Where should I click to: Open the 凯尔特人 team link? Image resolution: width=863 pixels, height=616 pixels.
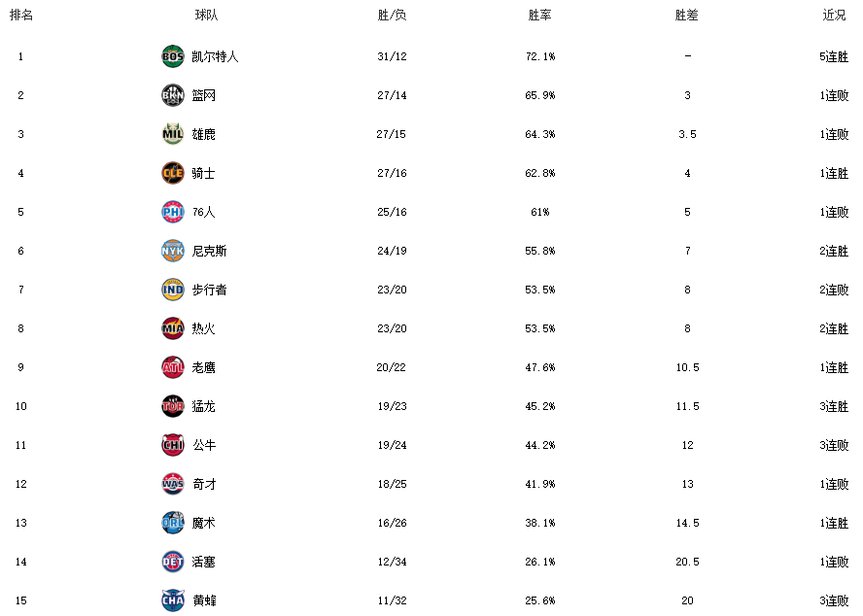click(x=215, y=56)
